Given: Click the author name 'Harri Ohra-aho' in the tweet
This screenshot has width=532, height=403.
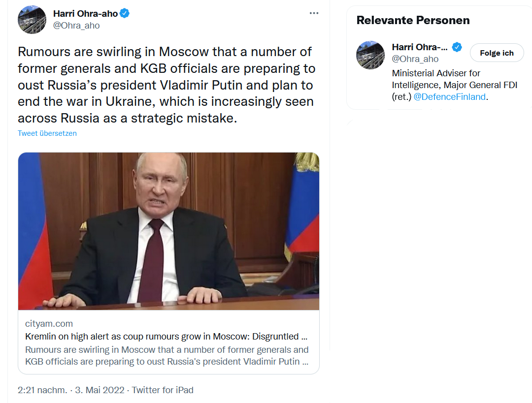Looking at the screenshot, I should coord(86,14).
